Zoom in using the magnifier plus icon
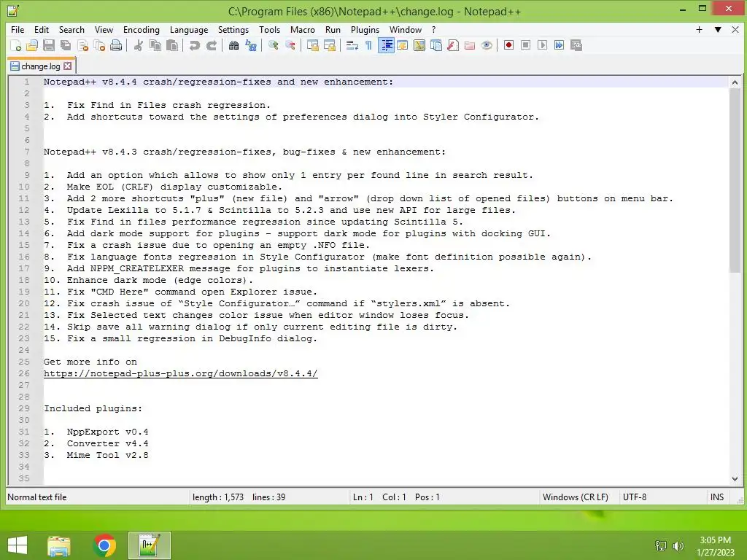Image resolution: width=747 pixels, height=560 pixels. 274,45
